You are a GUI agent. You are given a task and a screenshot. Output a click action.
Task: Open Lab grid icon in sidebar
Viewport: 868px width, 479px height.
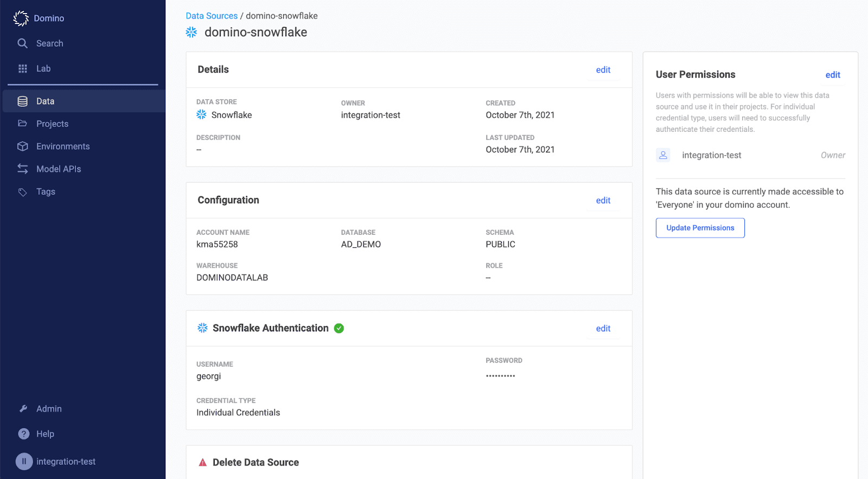coord(23,68)
